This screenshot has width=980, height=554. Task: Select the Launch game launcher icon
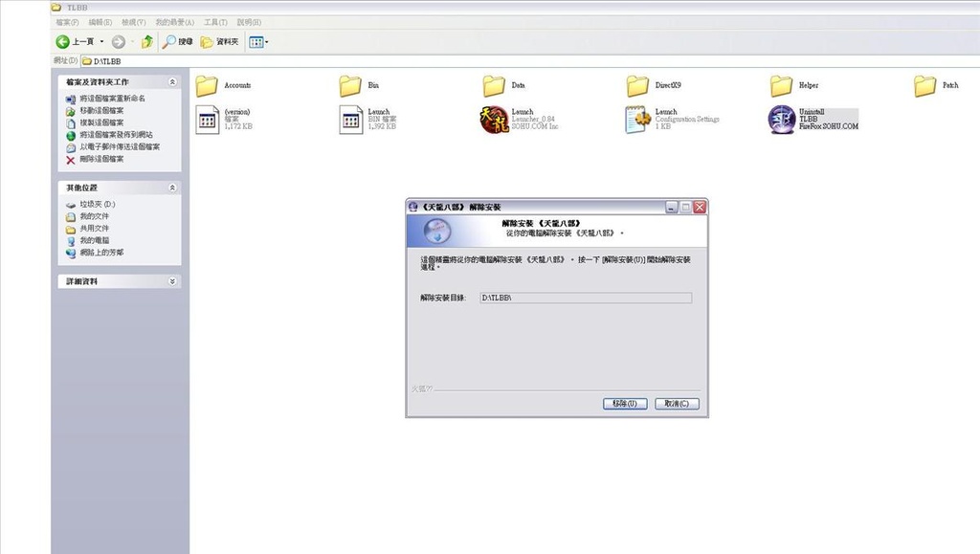[x=494, y=120]
